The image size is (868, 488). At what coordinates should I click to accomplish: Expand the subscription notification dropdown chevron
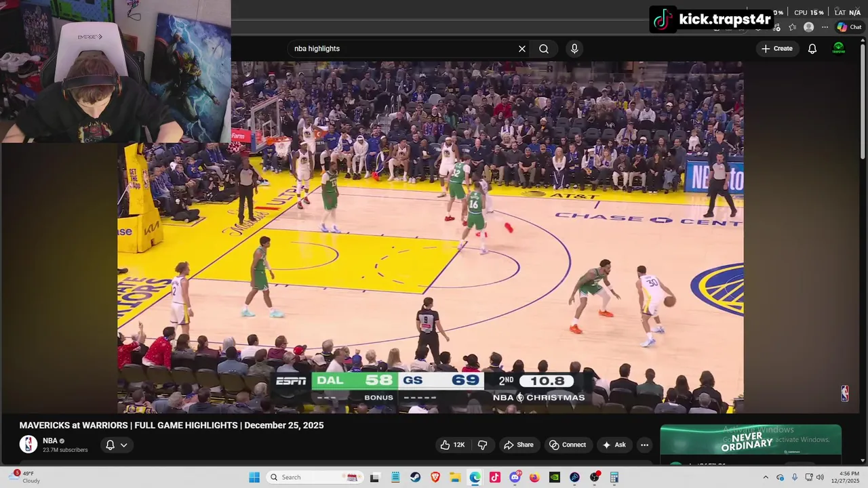(124, 445)
